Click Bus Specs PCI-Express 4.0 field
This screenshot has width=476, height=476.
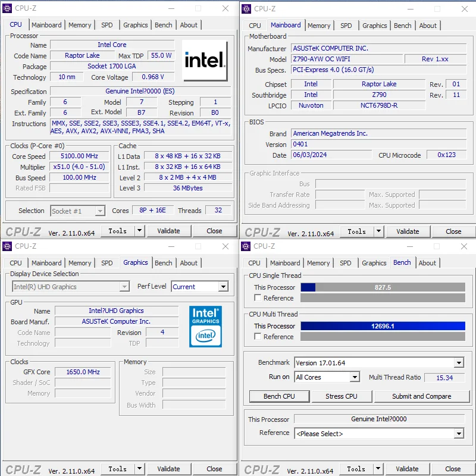coord(378,70)
